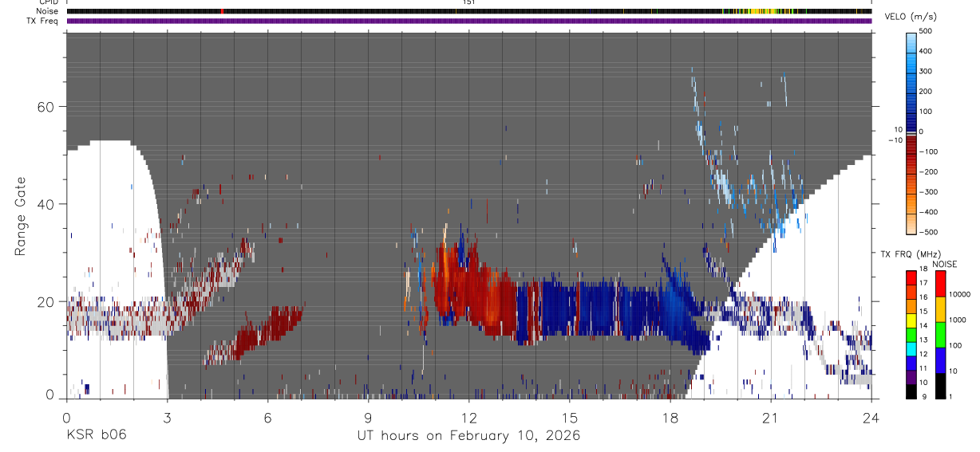
Task: Click the 'UT hours on February 10, 2026' axis title
Action: [468, 436]
